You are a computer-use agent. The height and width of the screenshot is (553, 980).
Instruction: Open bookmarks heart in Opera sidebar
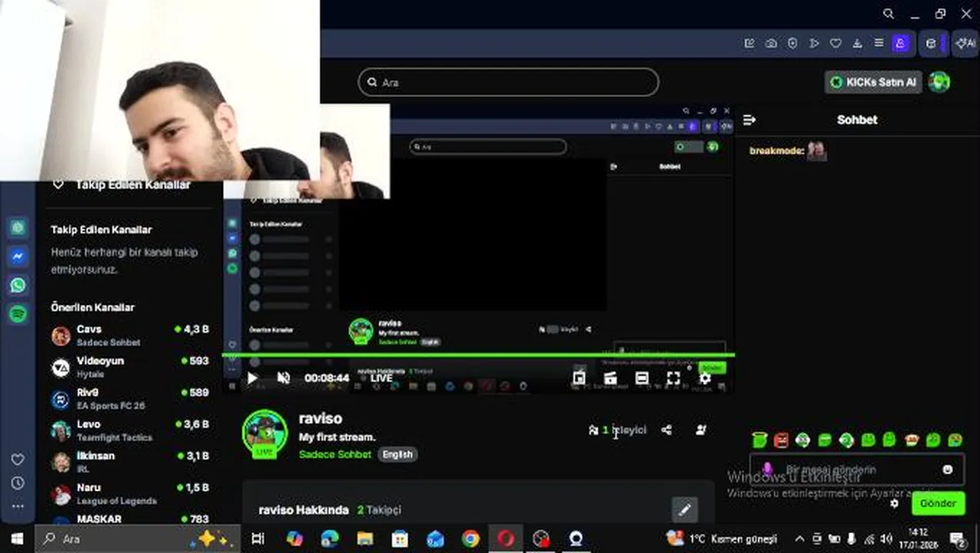(18, 459)
